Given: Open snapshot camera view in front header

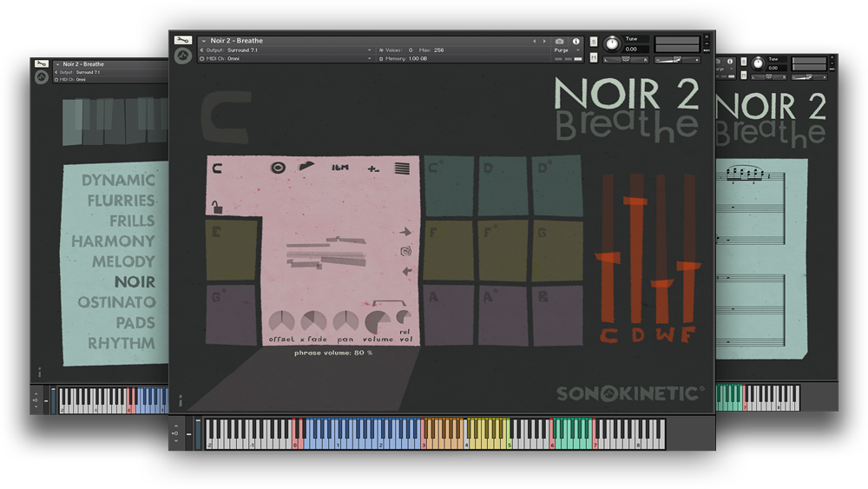Looking at the screenshot, I should coord(560,41).
